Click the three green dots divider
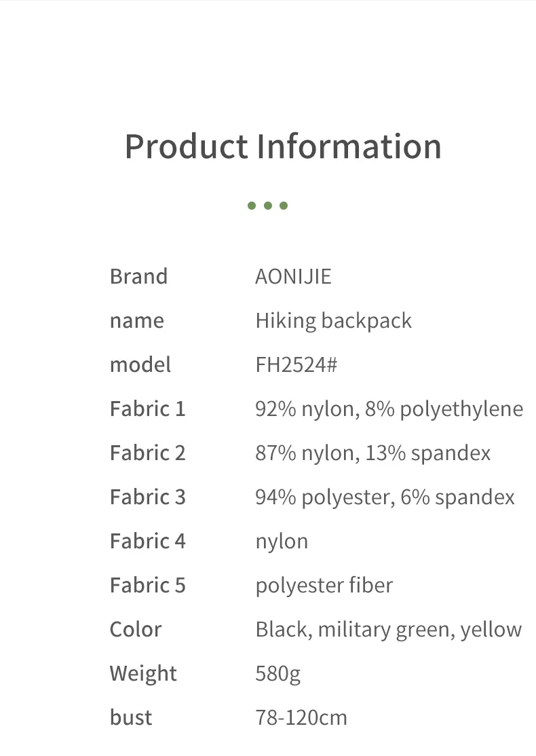Image resolution: width=536 pixels, height=756 pixels. click(267, 206)
